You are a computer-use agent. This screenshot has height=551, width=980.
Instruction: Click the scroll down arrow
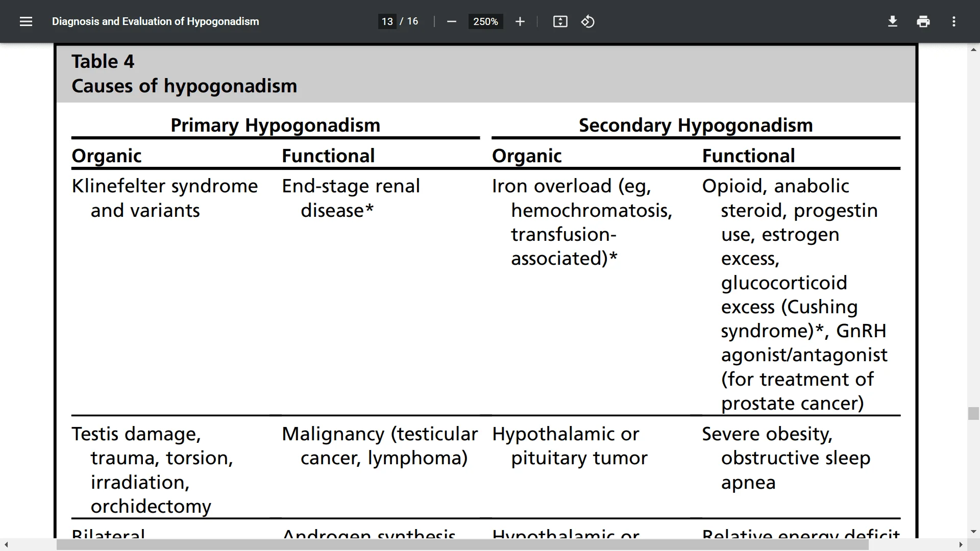(973, 532)
